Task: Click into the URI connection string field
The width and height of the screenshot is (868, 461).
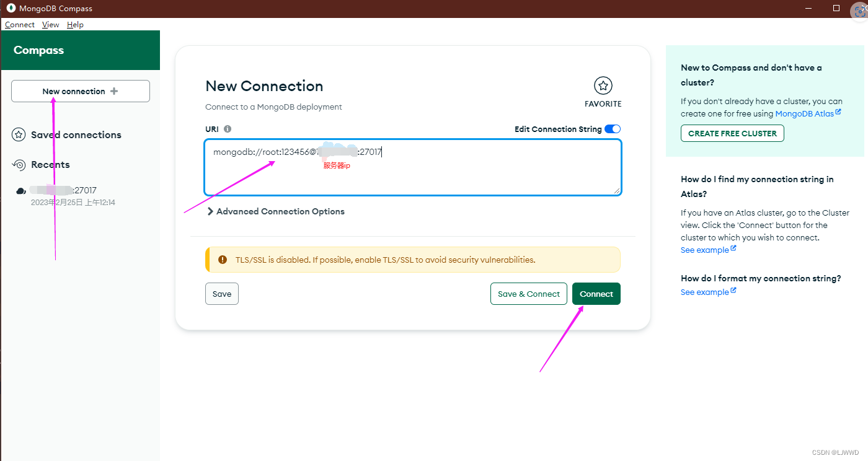Action: pos(413,167)
